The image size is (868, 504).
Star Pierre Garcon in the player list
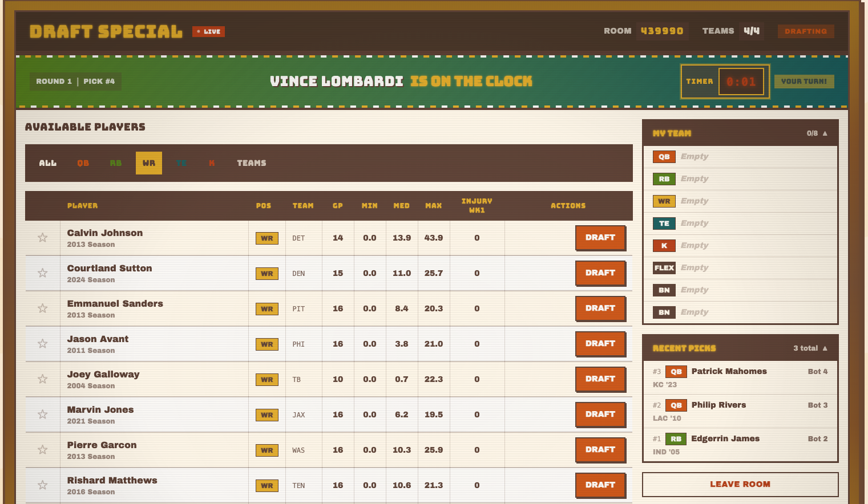[x=42, y=450]
